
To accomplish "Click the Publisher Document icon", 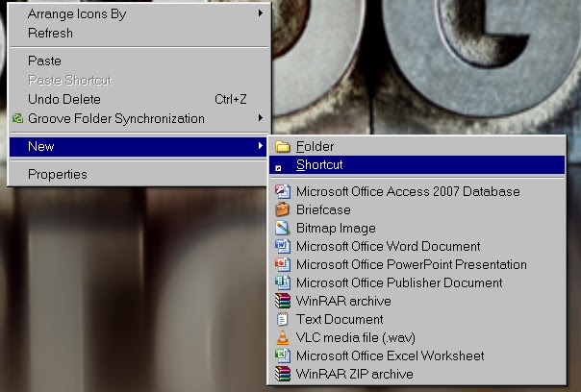I will tap(283, 282).
